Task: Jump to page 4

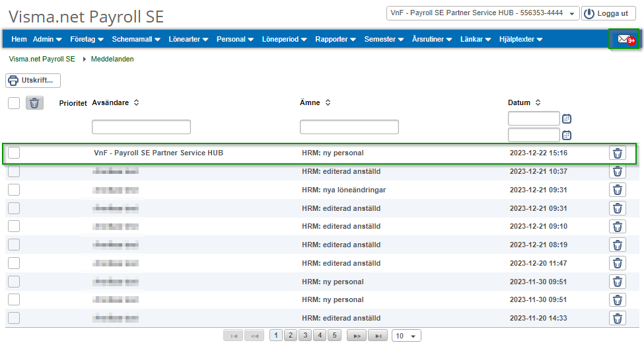Action: (x=320, y=335)
